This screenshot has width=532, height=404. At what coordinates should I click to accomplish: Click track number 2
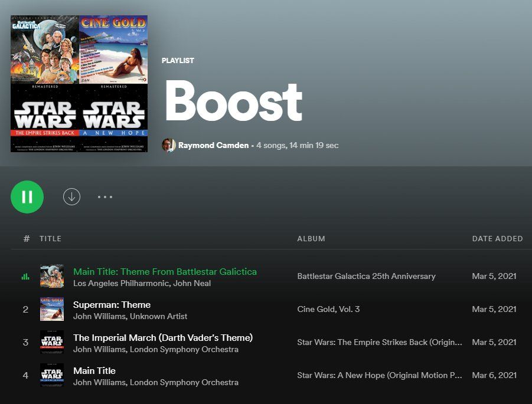coord(25,309)
